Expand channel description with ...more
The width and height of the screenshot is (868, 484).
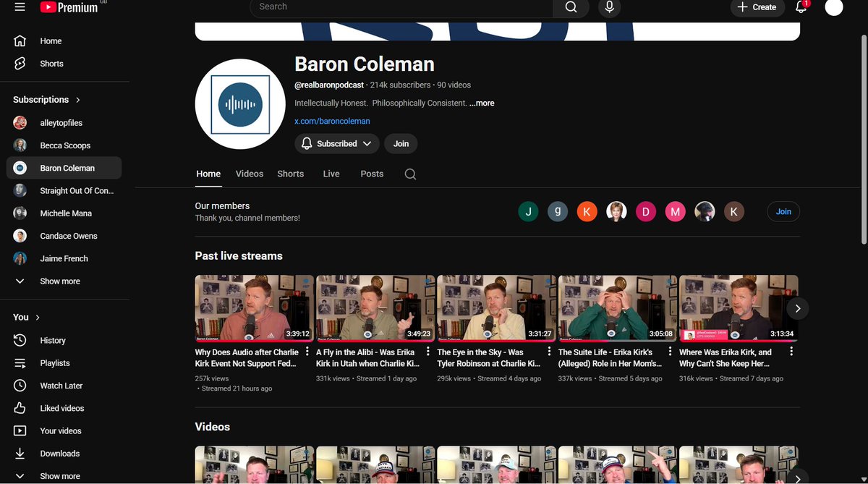point(482,103)
